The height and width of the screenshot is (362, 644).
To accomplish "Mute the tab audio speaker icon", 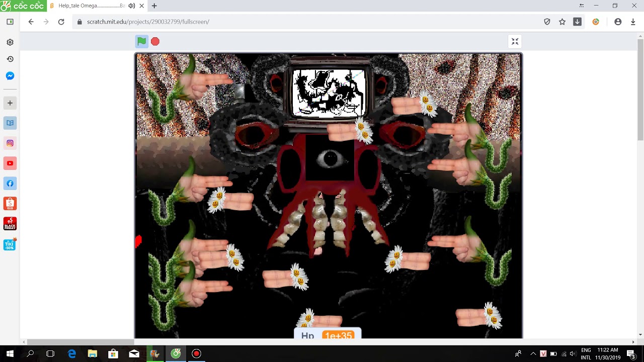I will pos(131,6).
